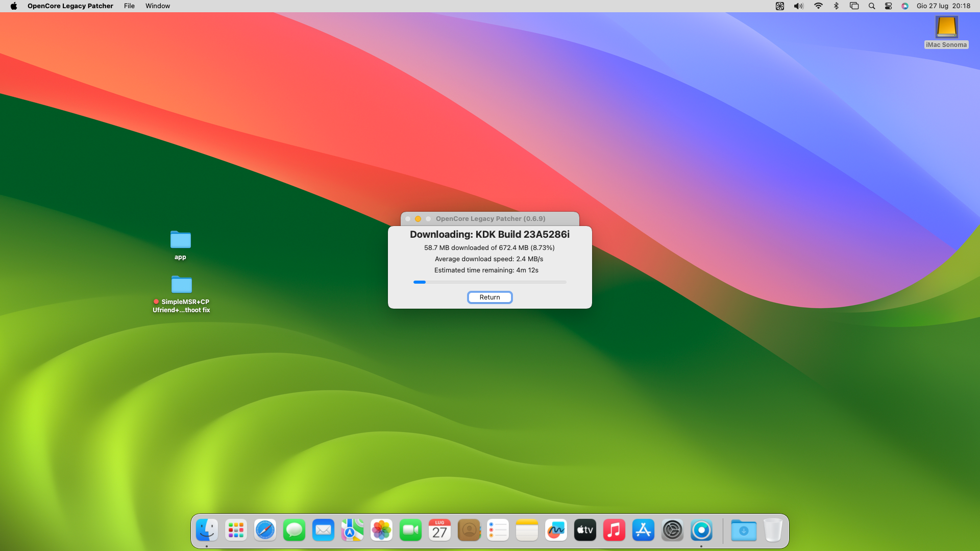Open System Settings from the Dock
The height and width of the screenshot is (551, 980).
[x=672, y=531]
